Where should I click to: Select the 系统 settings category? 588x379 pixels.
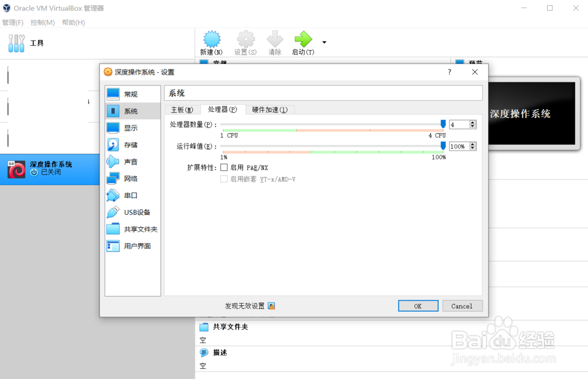[133, 111]
